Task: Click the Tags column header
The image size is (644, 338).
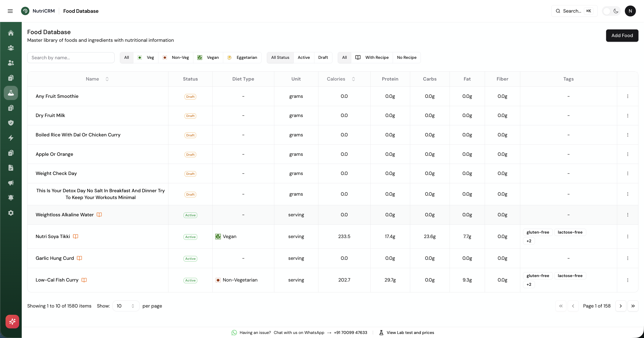Action: (568, 79)
